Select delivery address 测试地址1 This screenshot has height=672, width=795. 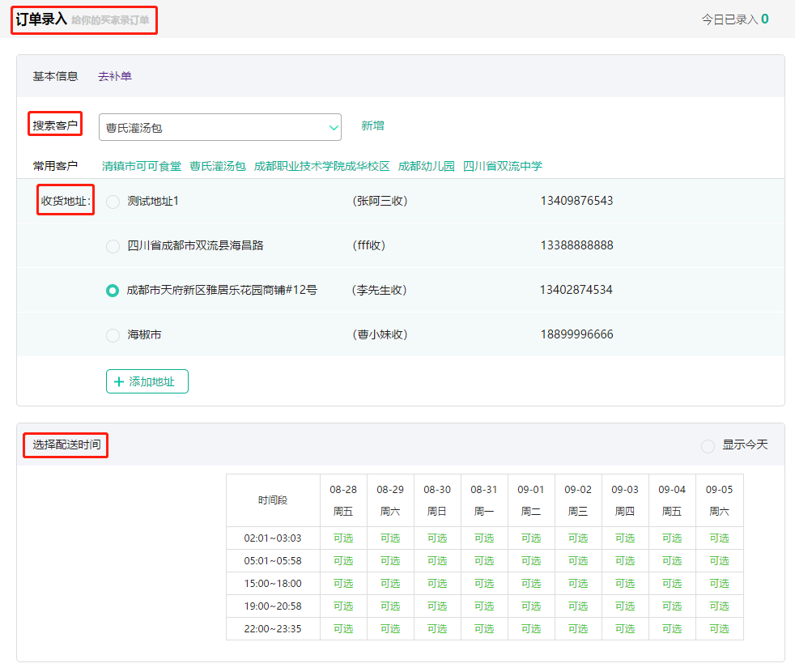coord(113,202)
